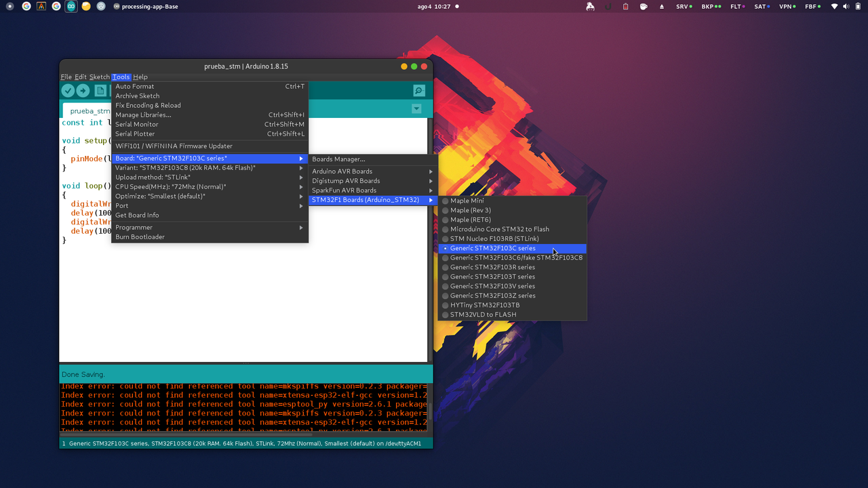
Task: Click the first Google Chrome icon in top panel
Action: [x=26, y=6]
